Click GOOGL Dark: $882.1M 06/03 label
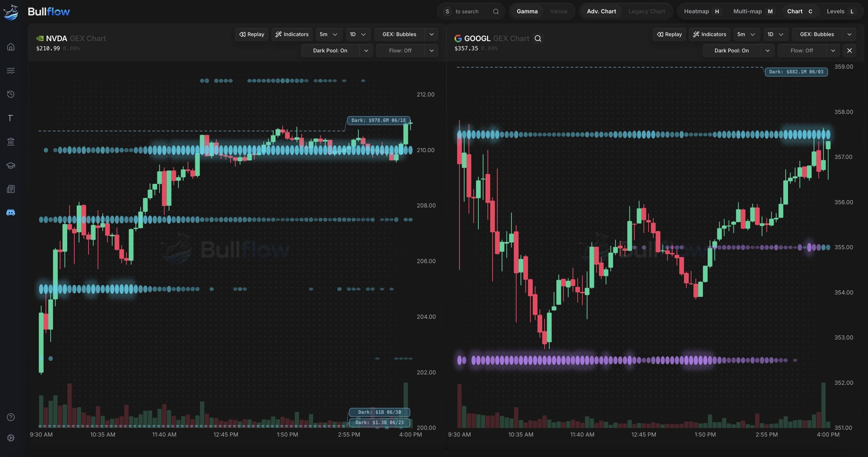This screenshot has height=457, width=868. (x=796, y=72)
